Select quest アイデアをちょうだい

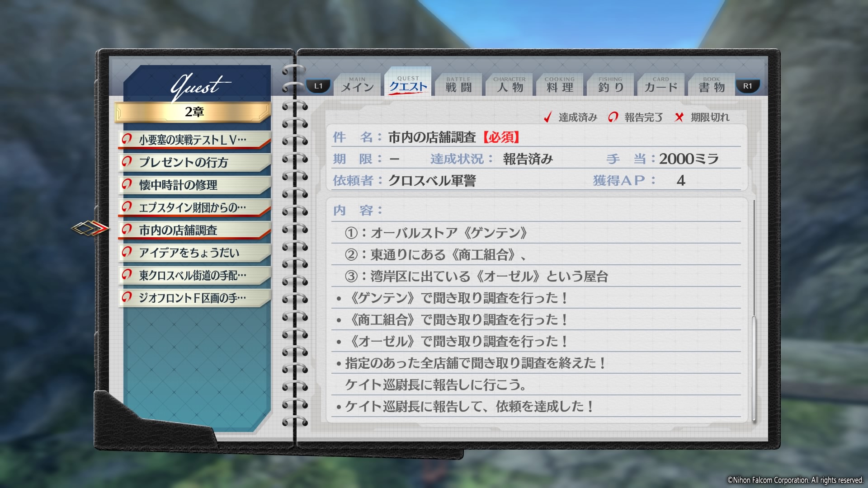[x=195, y=253]
